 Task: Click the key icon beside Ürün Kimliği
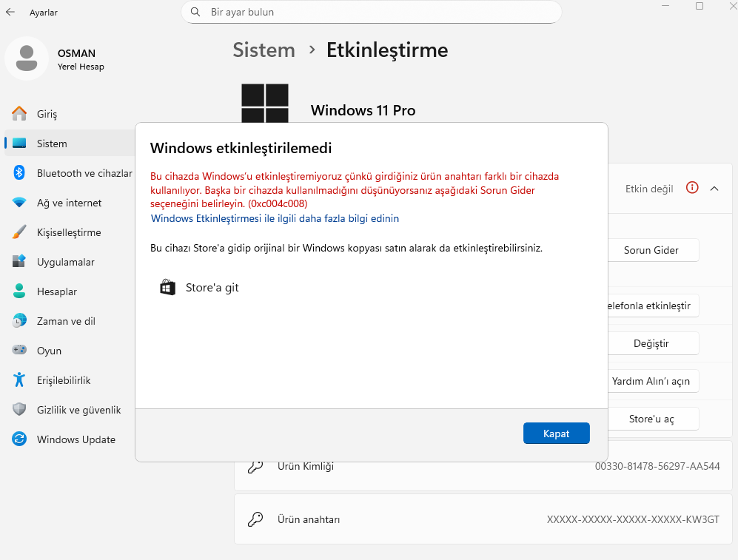pos(255,467)
